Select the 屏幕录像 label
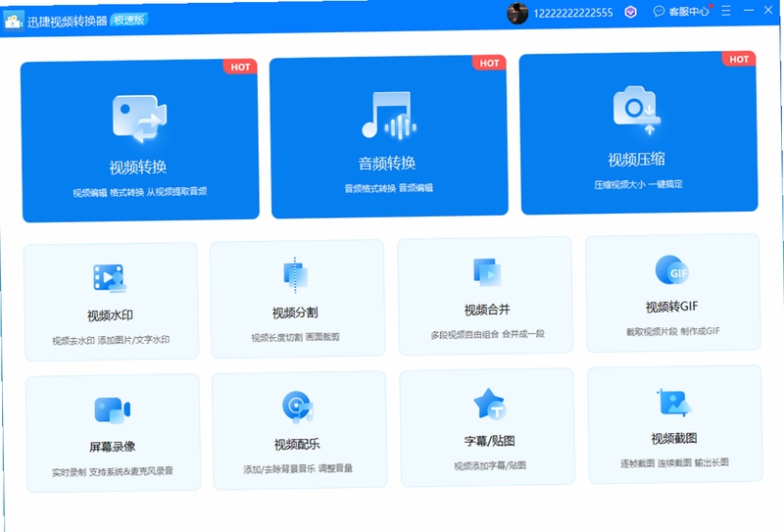The height and width of the screenshot is (532, 784). click(x=112, y=447)
